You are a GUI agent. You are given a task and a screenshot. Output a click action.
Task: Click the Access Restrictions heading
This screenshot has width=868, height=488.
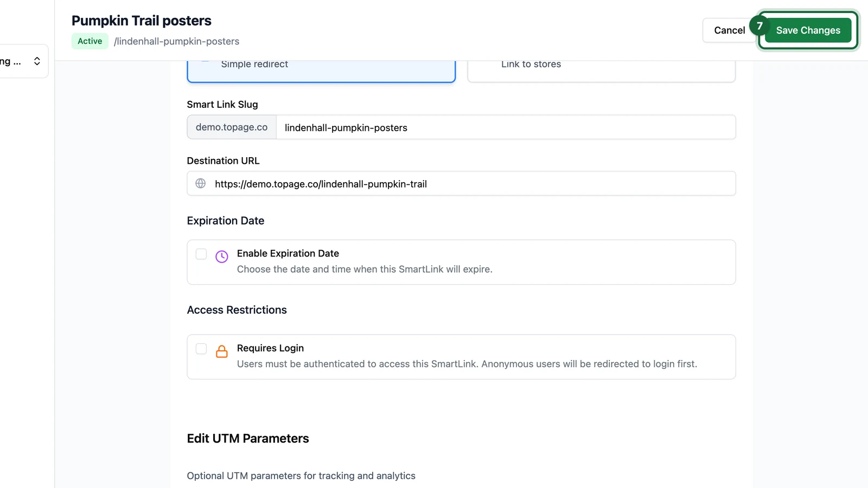(237, 310)
